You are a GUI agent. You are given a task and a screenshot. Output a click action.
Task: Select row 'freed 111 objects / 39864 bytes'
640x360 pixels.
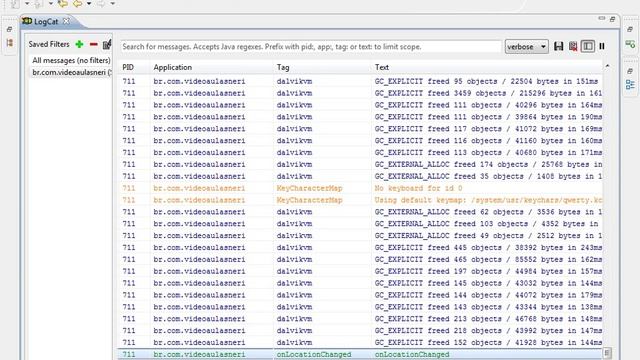(x=360, y=117)
